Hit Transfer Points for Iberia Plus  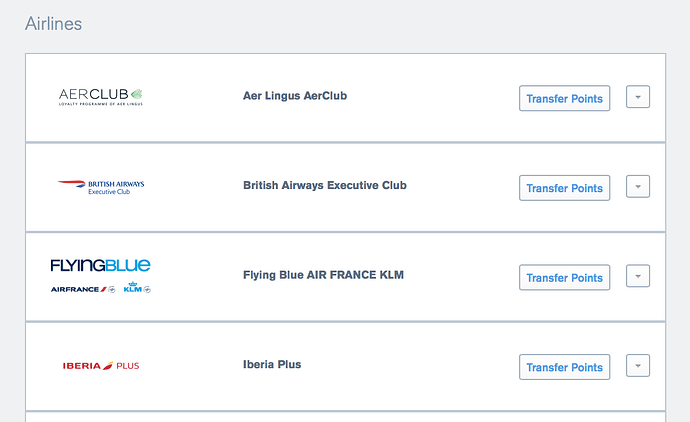(564, 367)
